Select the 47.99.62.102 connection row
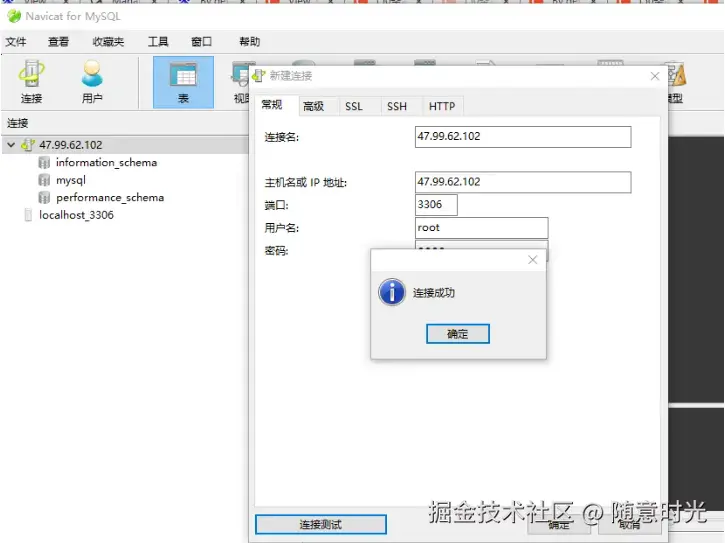This screenshot has height=543, width=725. click(x=126, y=145)
